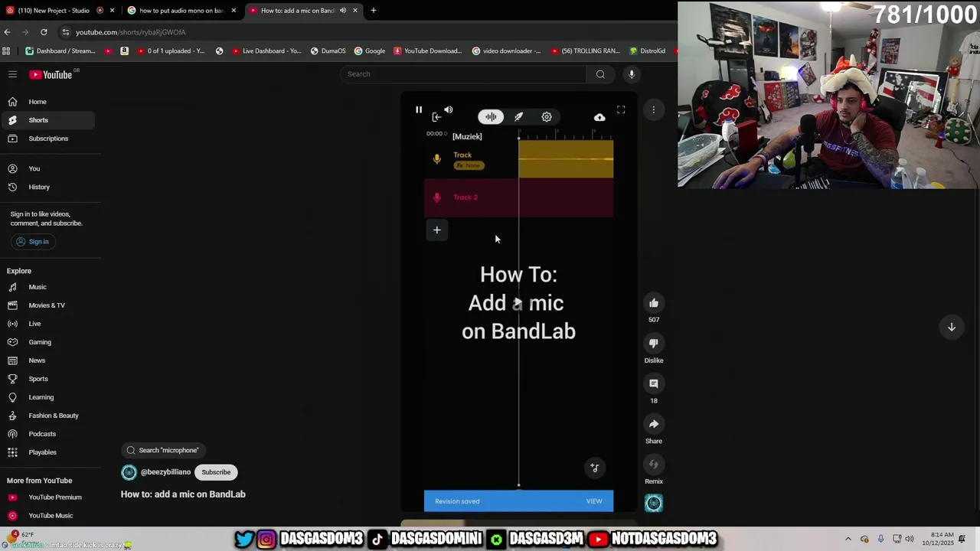Explore the Learning category

(x=47, y=397)
